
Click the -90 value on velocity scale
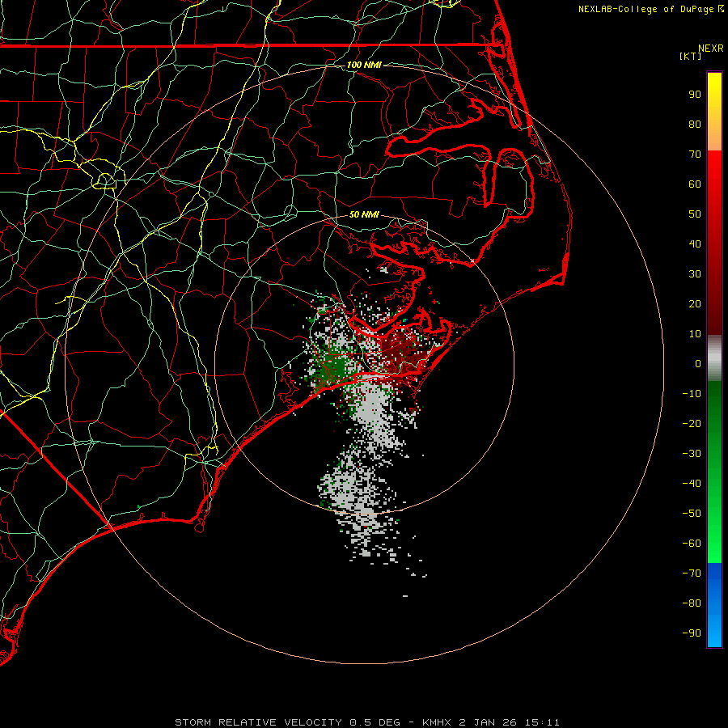tap(692, 633)
